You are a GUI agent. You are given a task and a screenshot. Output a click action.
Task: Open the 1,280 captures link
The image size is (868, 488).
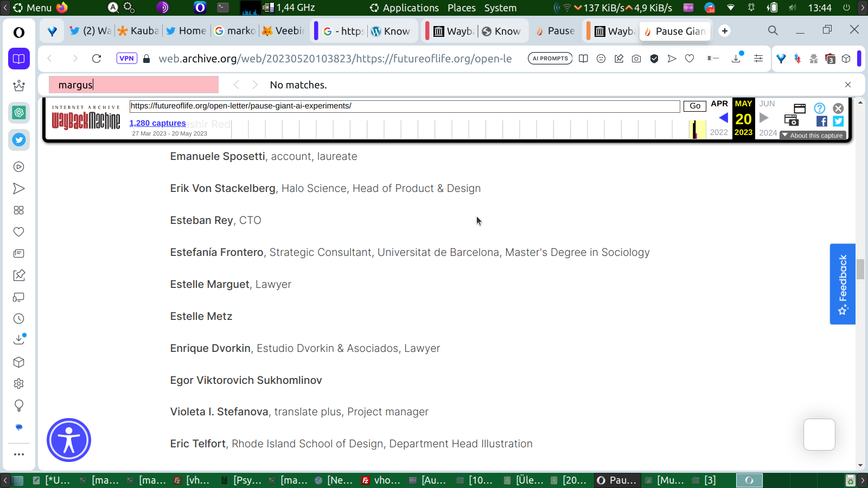[157, 123]
